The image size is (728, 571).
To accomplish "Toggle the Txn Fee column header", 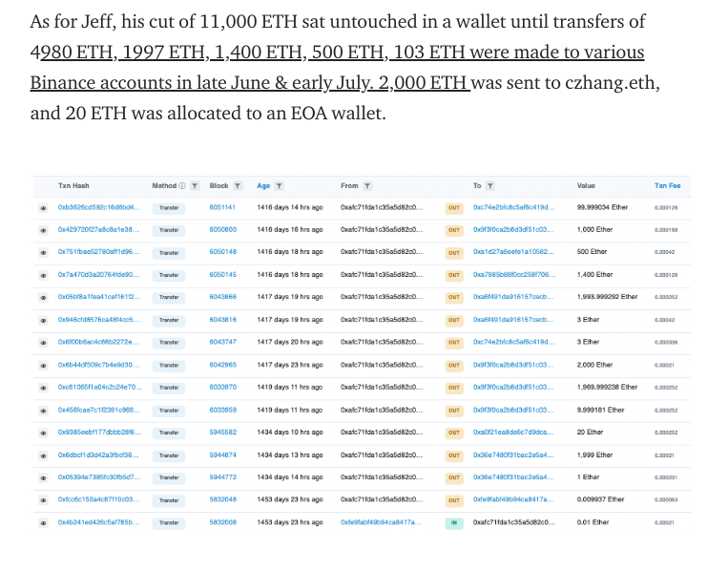I will click(667, 186).
